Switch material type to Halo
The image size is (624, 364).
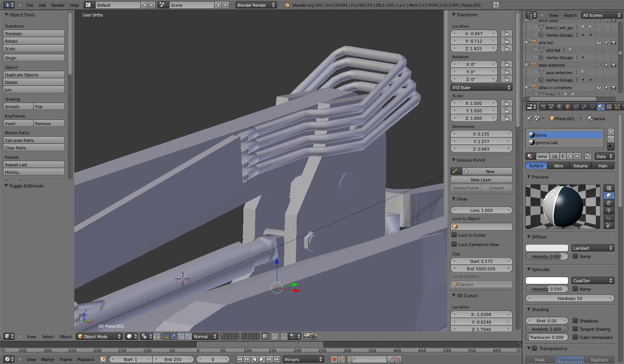click(x=603, y=166)
